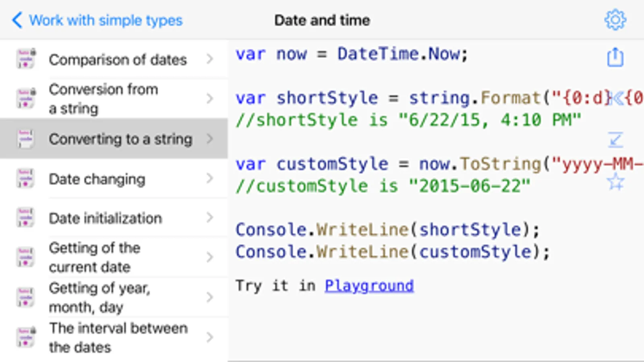The image size is (644, 362).
Task: Tap the share icon beside the code
Action: coord(615,57)
